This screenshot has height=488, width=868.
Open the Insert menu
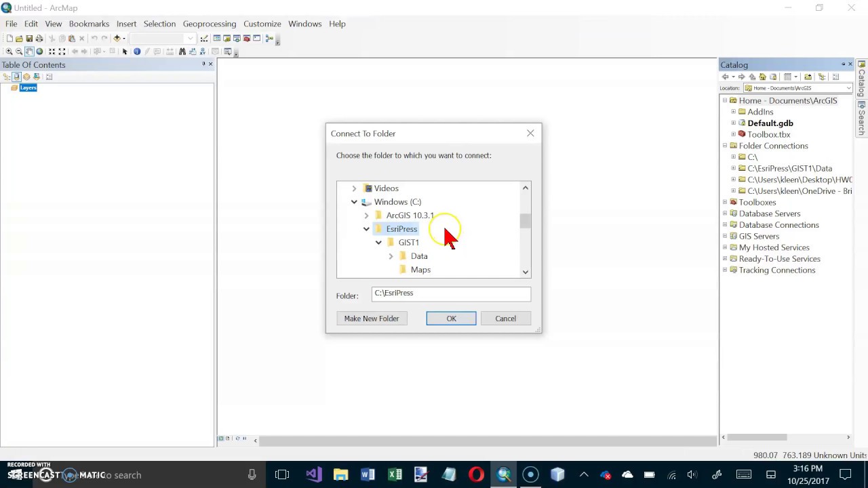pyautogui.click(x=126, y=24)
